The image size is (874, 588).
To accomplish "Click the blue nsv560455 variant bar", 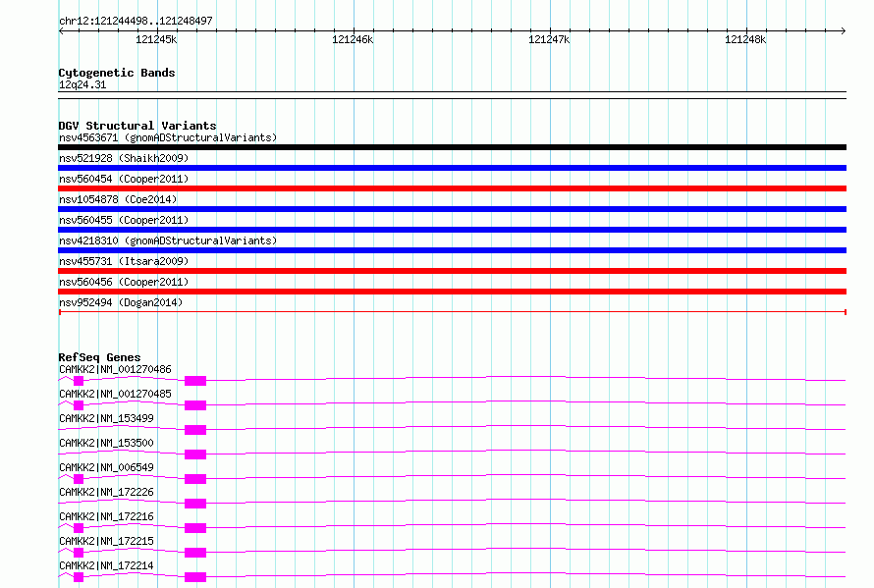I will pyautogui.click(x=452, y=230).
